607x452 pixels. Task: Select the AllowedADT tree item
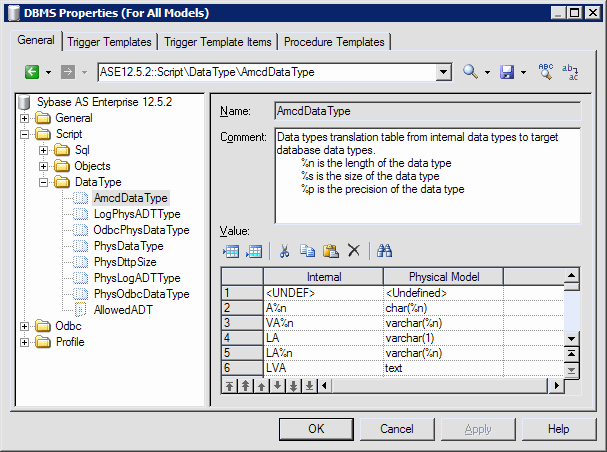coord(123,310)
